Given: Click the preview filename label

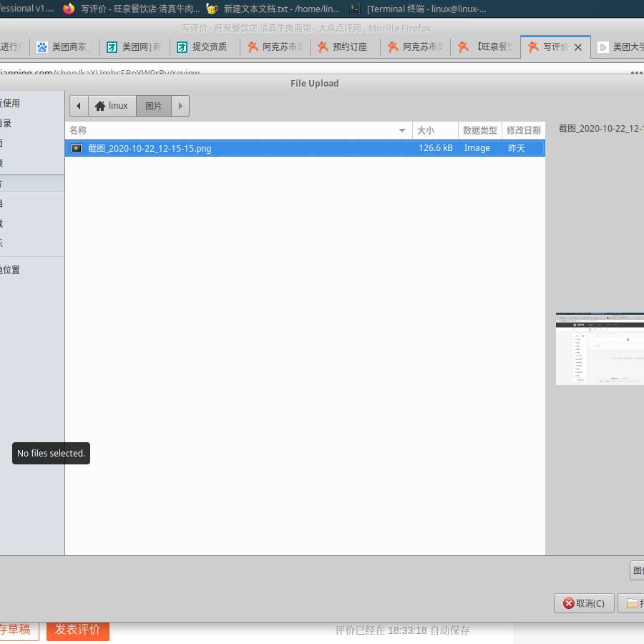Looking at the screenshot, I should [x=601, y=129].
